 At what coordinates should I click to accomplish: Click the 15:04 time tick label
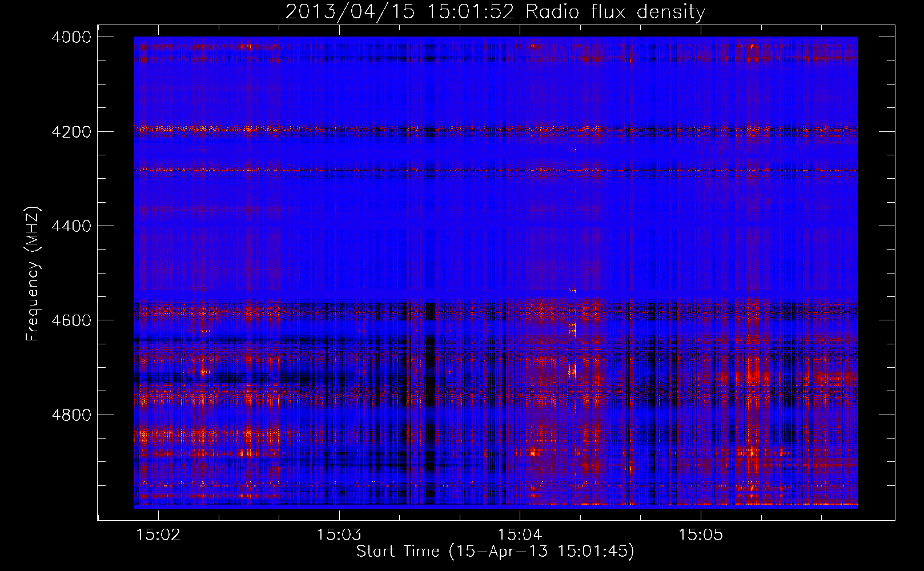[520, 534]
